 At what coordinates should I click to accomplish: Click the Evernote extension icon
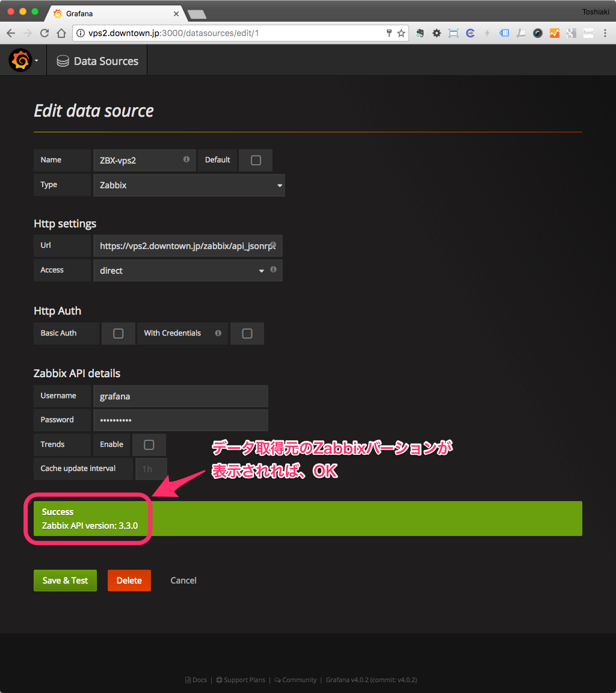point(420,33)
